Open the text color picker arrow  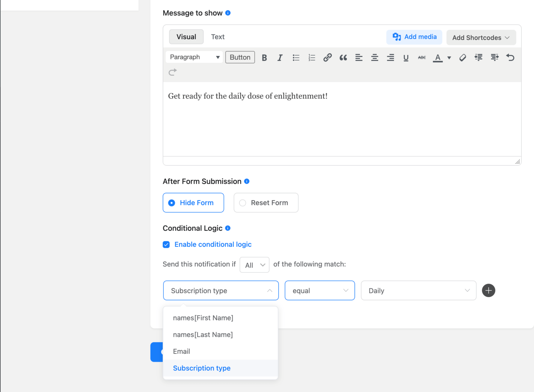449,58
